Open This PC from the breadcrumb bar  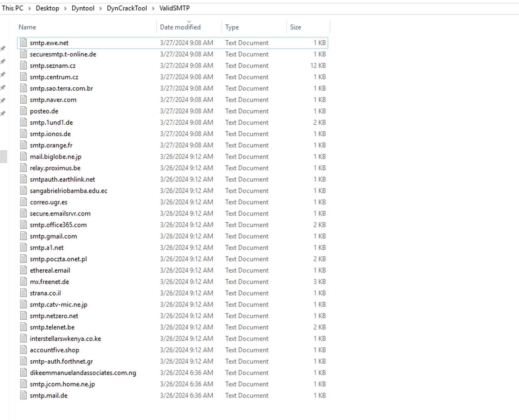click(x=12, y=8)
